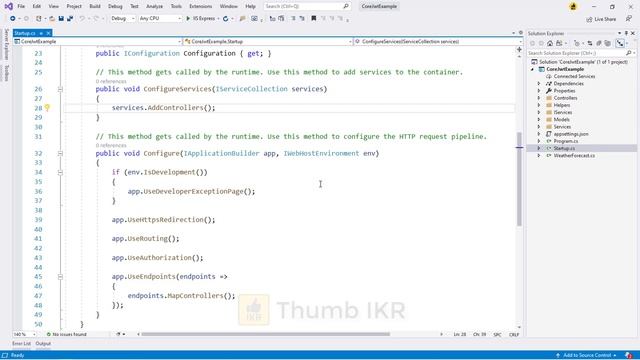
Task: Toggle the Preview Selected Items icon in Solution Explorer
Action: point(620,43)
